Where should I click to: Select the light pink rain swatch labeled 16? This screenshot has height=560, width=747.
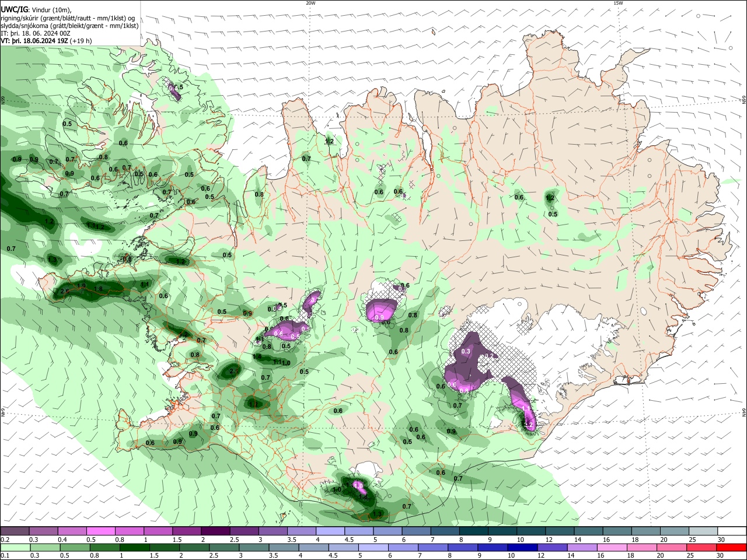612,547
